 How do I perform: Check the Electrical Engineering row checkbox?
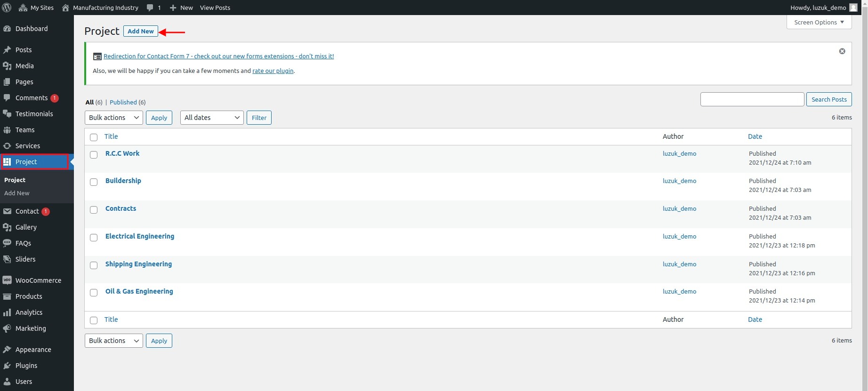click(94, 238)
